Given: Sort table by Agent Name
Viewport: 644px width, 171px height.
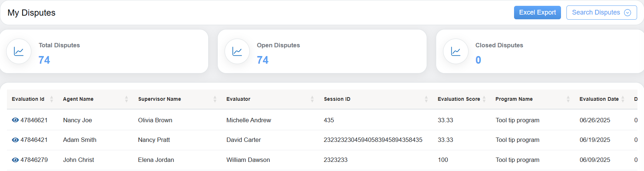Looking at the screenshot, I should 126,99.
